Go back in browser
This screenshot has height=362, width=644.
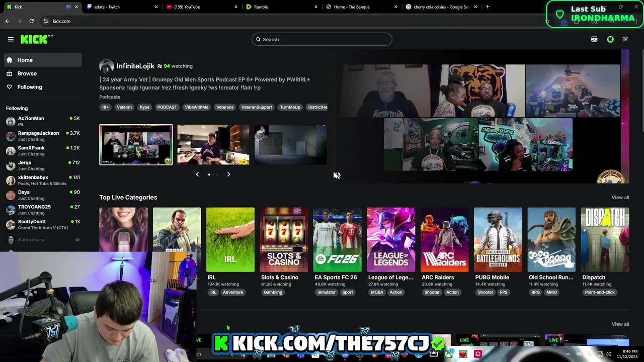pyautogui.click(x=7, y=21)
